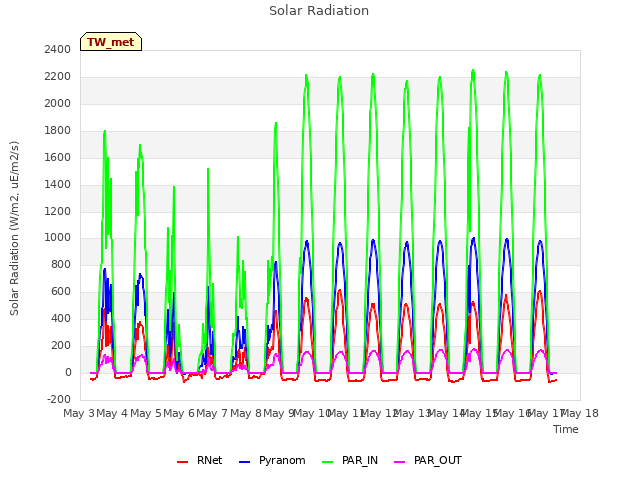Click the 600 y-axis tick label

[61, 291]
